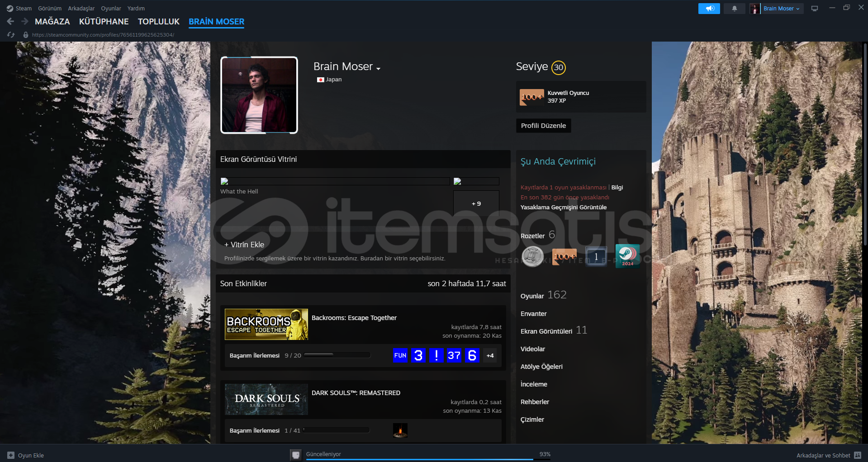This screenshot has width=868, height=462.
Task: Click the Steam Awards 2024 badge
Action: 627,256
